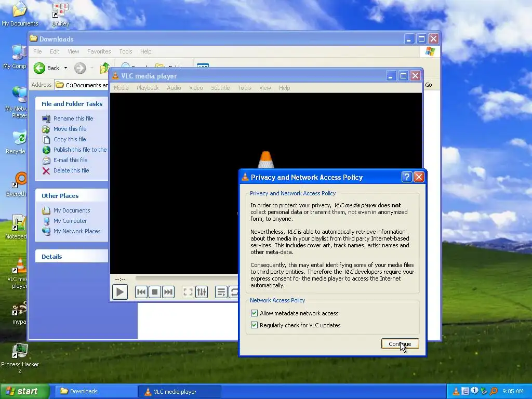Click the taskbar clock 9:05 AM

point(513,392)
